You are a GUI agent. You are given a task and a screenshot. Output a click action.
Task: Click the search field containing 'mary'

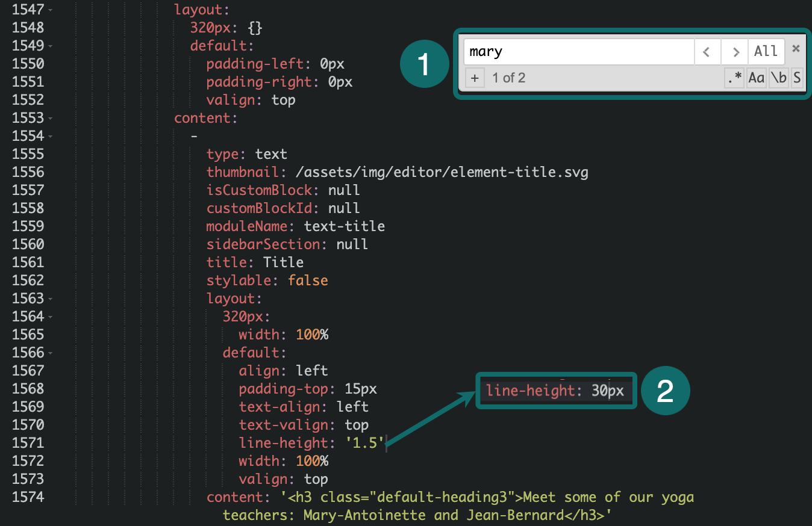click(578, 52)
